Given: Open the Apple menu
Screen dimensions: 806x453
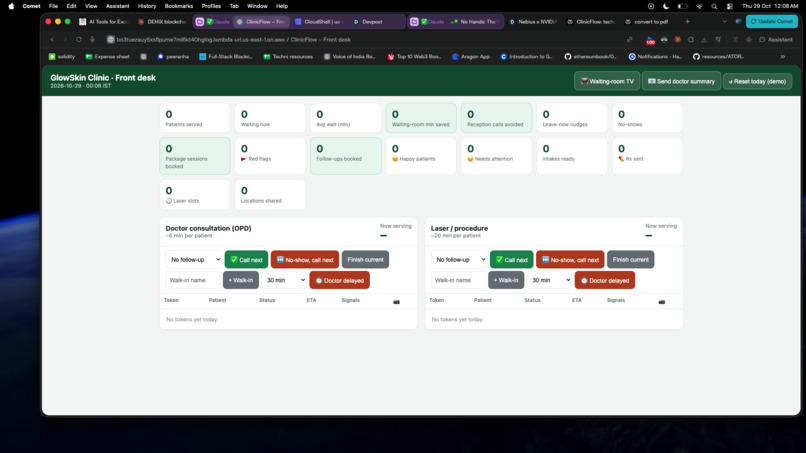Looking at the screenshot, I should pyautogui.click(x=11, y=6).
